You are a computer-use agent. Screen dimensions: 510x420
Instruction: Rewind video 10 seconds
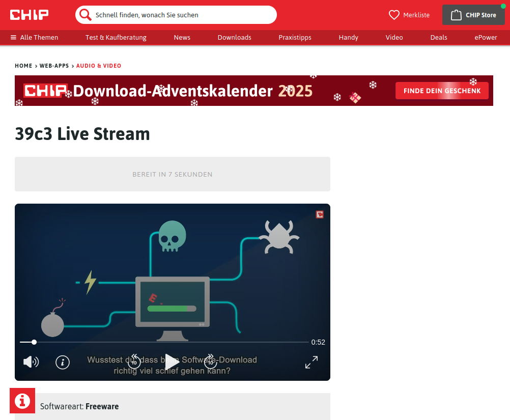coord(134,361)
